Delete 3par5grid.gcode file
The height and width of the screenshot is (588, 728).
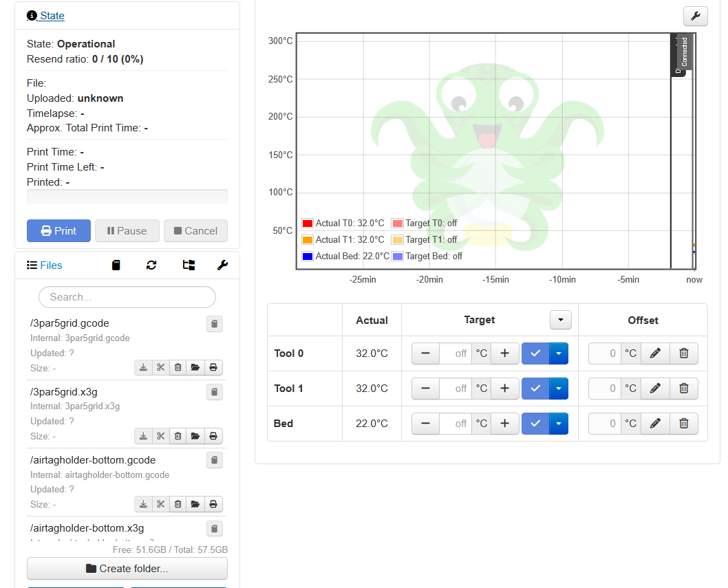178,367
